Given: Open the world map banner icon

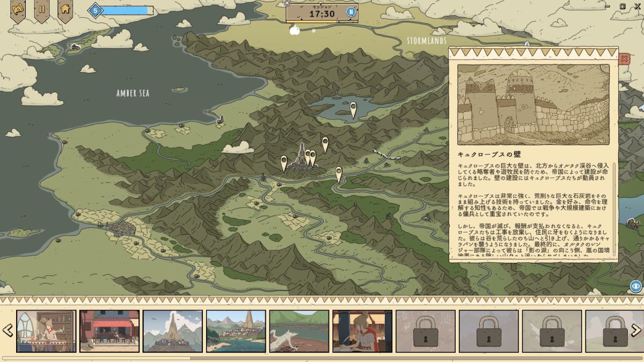Looking at the screenshot, I should click(18, 10).
